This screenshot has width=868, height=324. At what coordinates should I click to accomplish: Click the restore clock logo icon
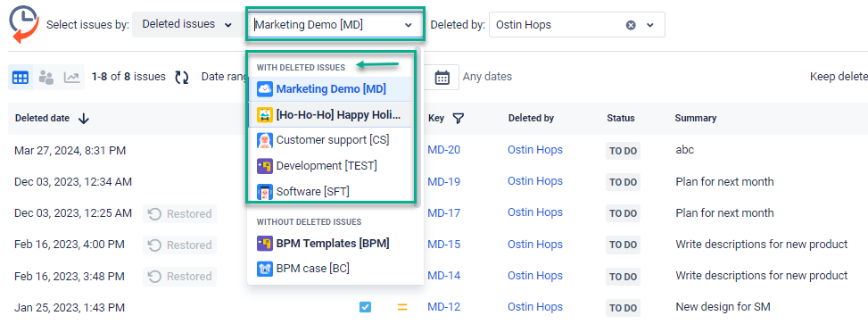24,24
